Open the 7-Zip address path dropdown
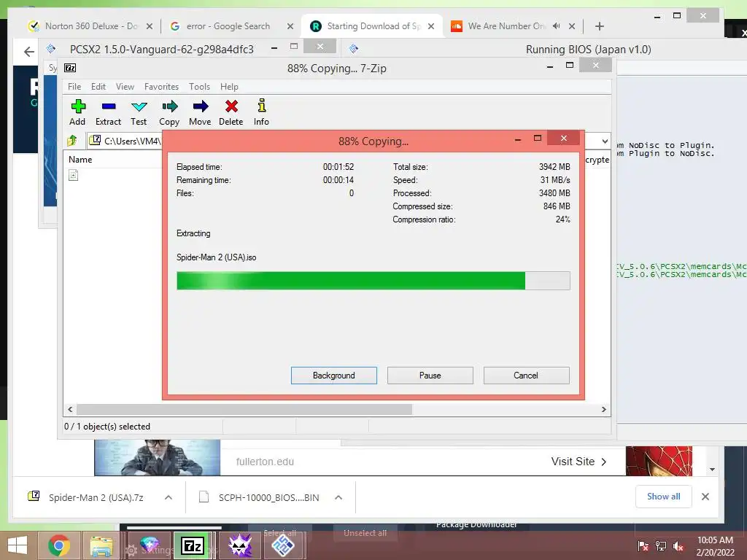747x560 pixels. click(x=605, y=141)
